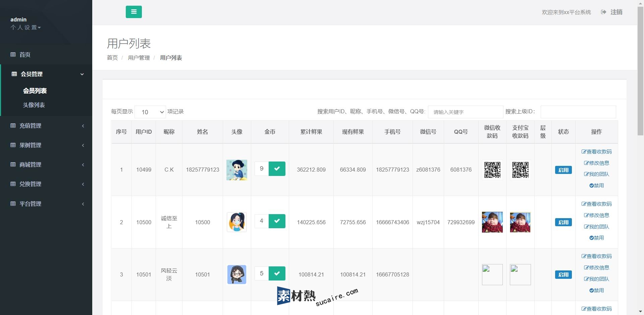Toggle 启用 status for user 10501
644x315 pixels.
(563, 274)
